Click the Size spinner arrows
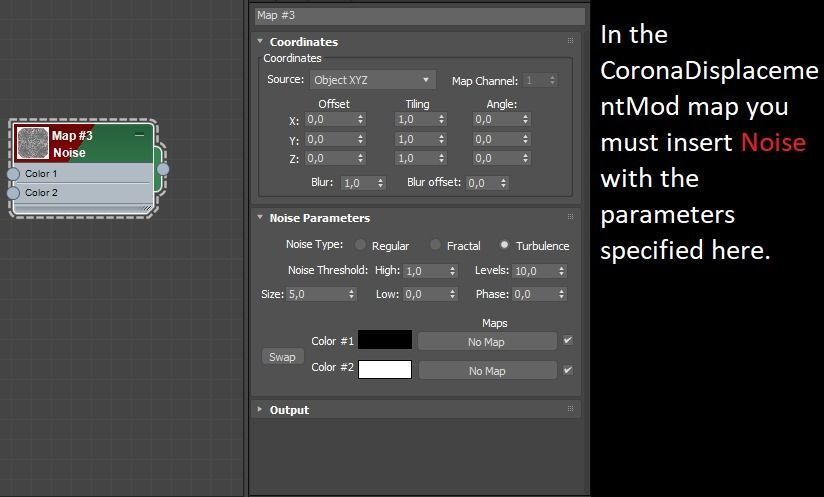The width and height of the screenshot is (824, 497). 352,294
